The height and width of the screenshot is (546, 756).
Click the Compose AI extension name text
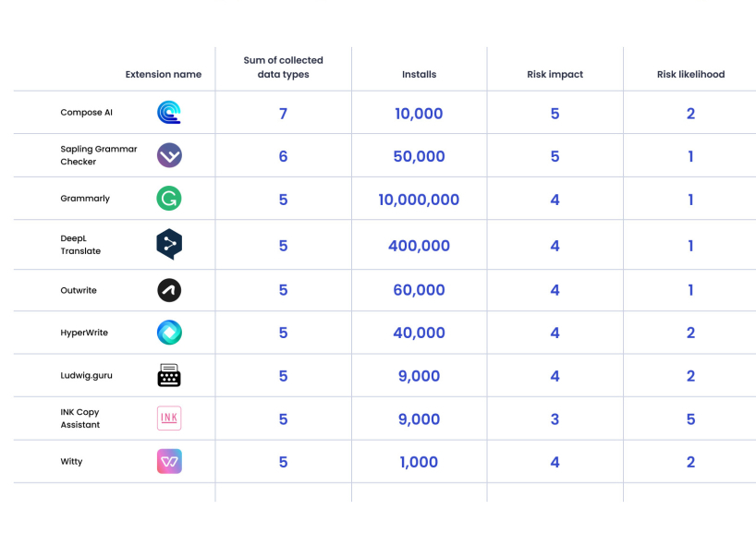[87, 113]
